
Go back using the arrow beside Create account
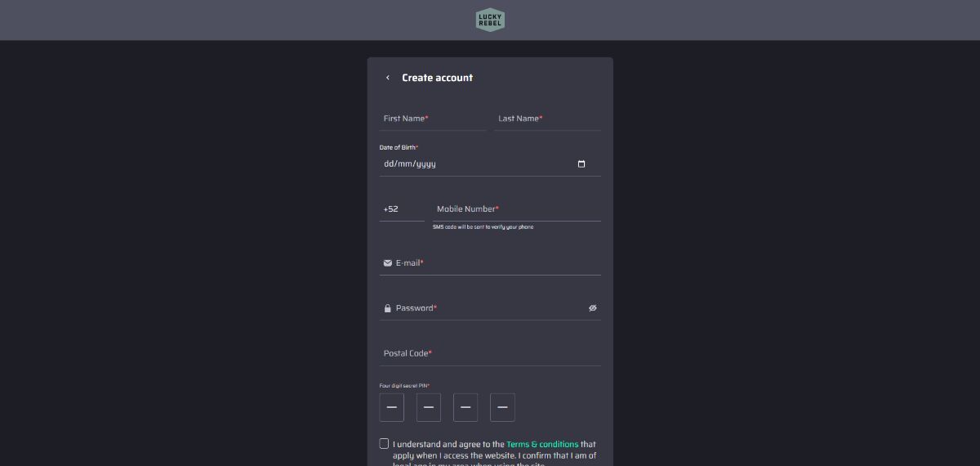388,78
